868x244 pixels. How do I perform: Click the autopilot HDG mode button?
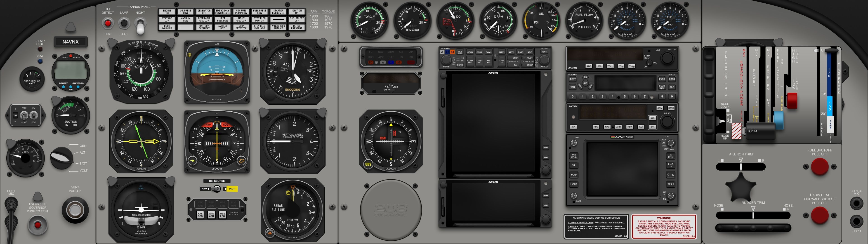(x=596, y=127)
